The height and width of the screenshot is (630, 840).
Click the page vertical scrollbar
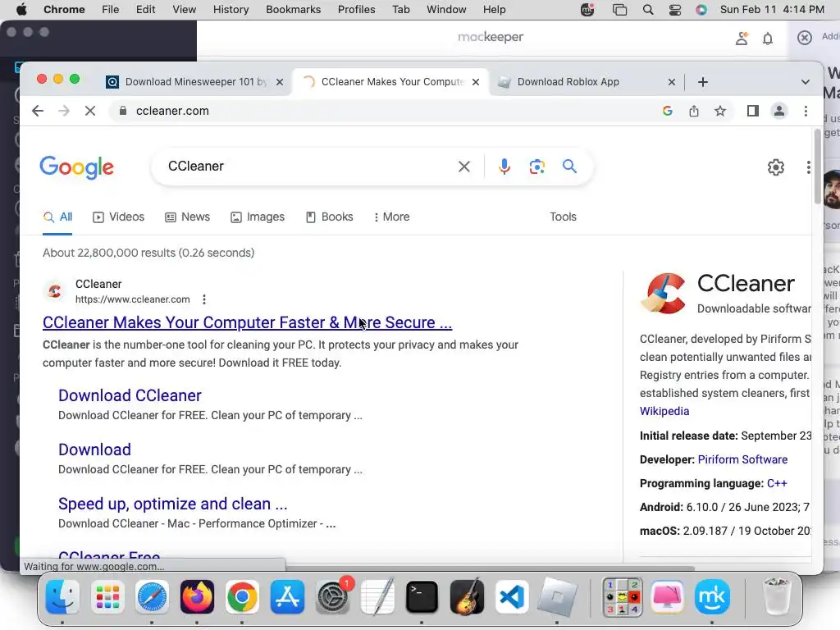(x=818, y=167)
